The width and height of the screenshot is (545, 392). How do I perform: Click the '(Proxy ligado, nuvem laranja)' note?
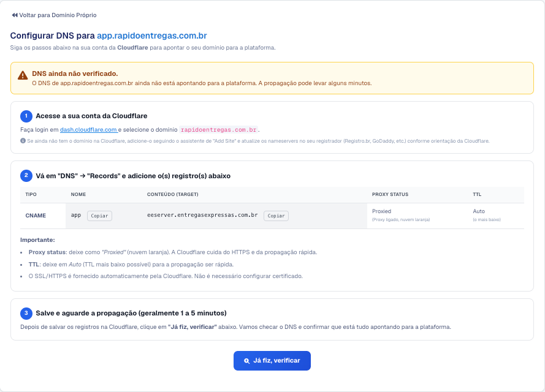[401, 220]
